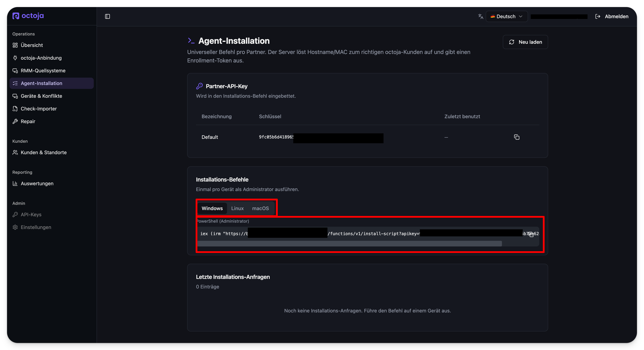Switch to the macOS tab
The width and height of the screenshot is (644, 350).
[x=260, y=208]
